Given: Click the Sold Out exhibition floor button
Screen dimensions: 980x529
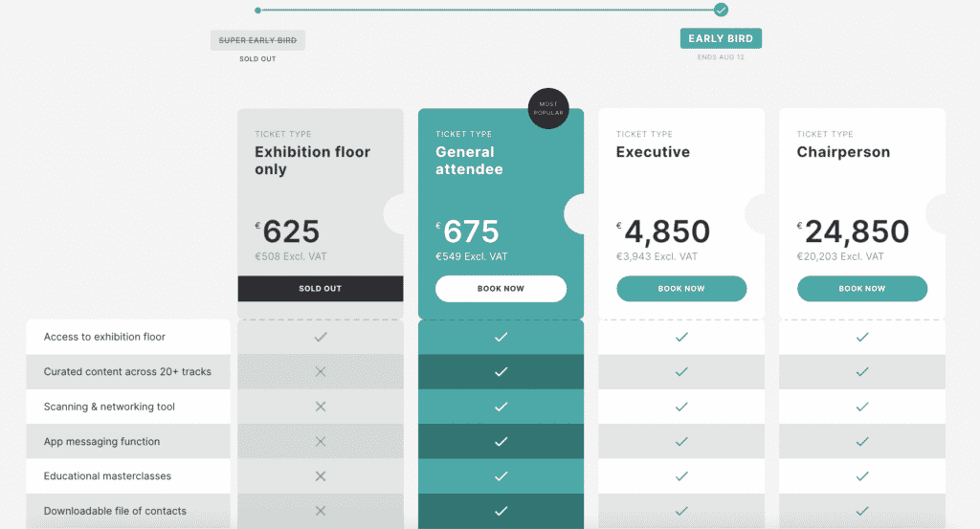Looking at the screenshot, I should click(x=320, y=288).
